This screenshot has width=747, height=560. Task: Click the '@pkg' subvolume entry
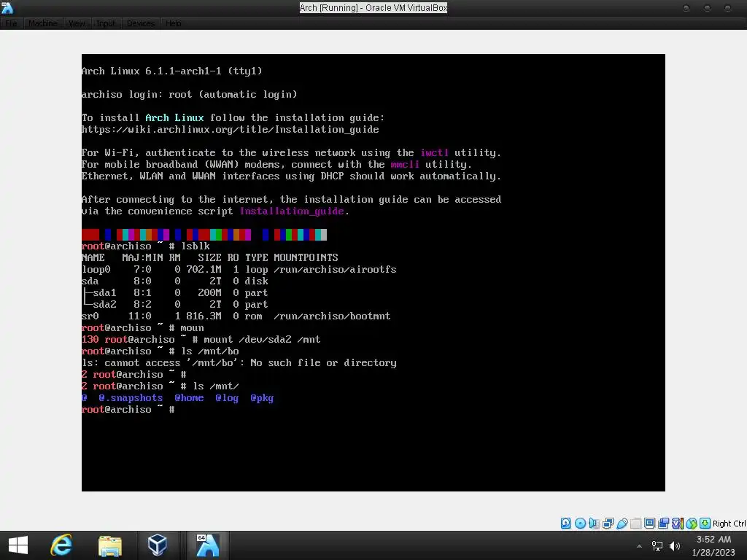(262, 397)
